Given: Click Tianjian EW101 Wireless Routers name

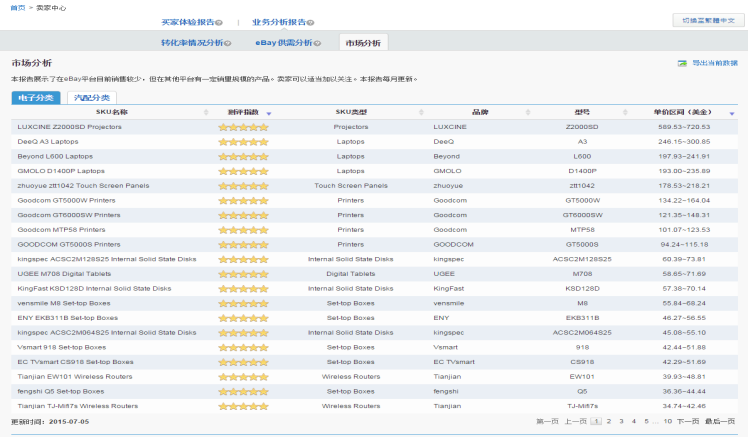Looking at the screenshot, I should [x=75, y=377].
